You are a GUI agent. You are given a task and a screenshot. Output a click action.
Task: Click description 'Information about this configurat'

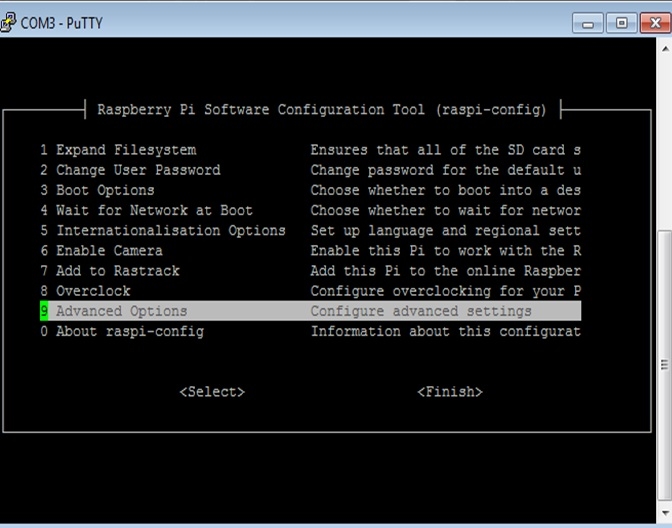[x=446, y=331]
